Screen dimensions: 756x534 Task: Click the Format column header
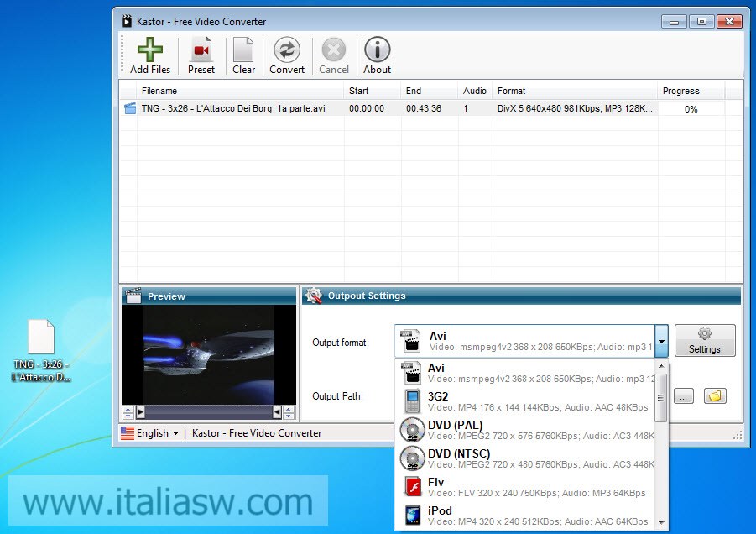click(x=575, y=91)
